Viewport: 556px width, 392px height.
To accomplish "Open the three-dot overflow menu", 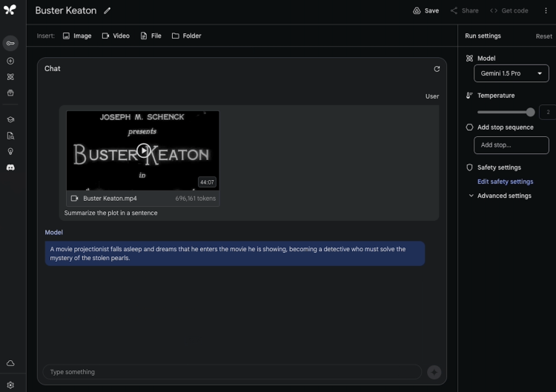I will [546, 10].
